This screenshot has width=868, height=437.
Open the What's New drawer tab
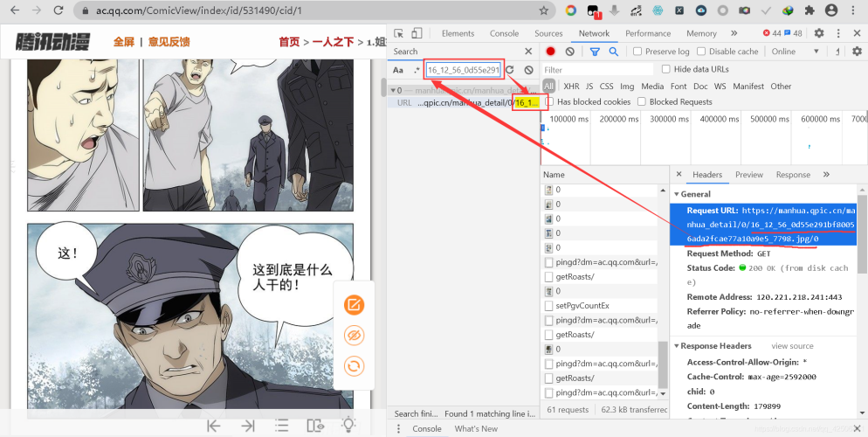[476, 428]
